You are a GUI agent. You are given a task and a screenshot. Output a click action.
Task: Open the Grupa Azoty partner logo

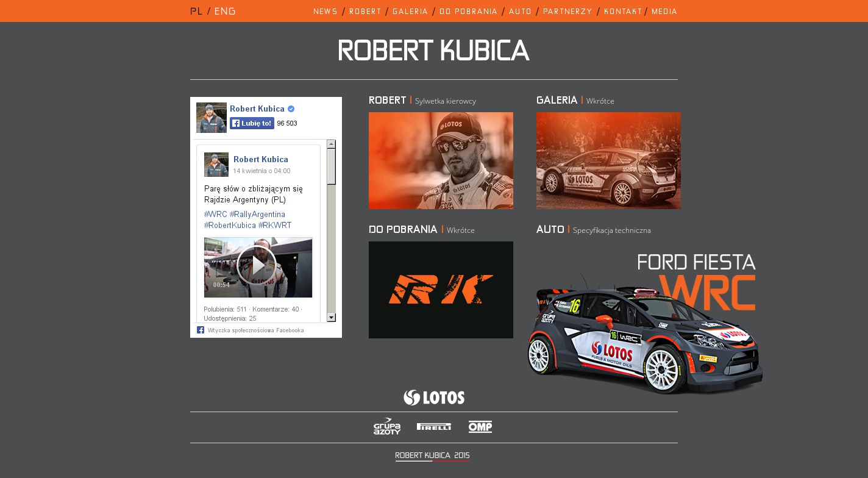(387, 427)
